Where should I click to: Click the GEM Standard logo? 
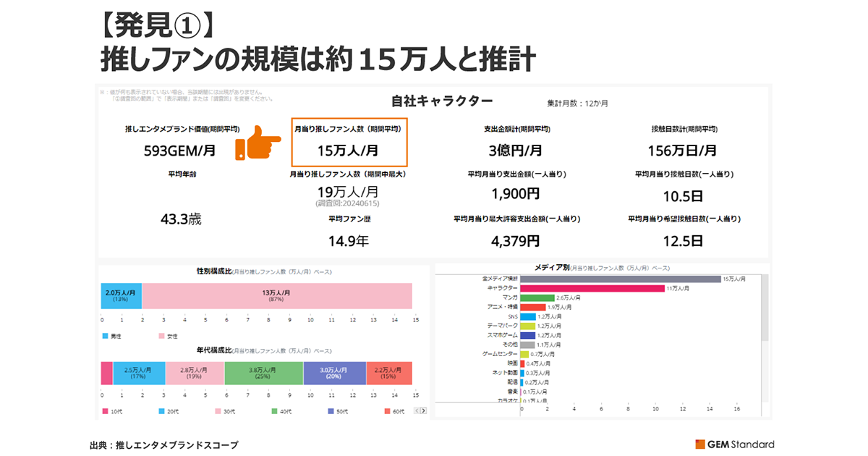click(x=734, y=444)
